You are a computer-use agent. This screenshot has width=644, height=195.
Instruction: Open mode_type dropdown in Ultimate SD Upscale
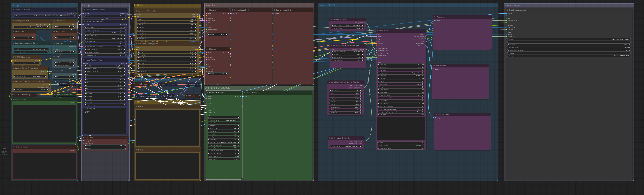click(x=224, y=129)
